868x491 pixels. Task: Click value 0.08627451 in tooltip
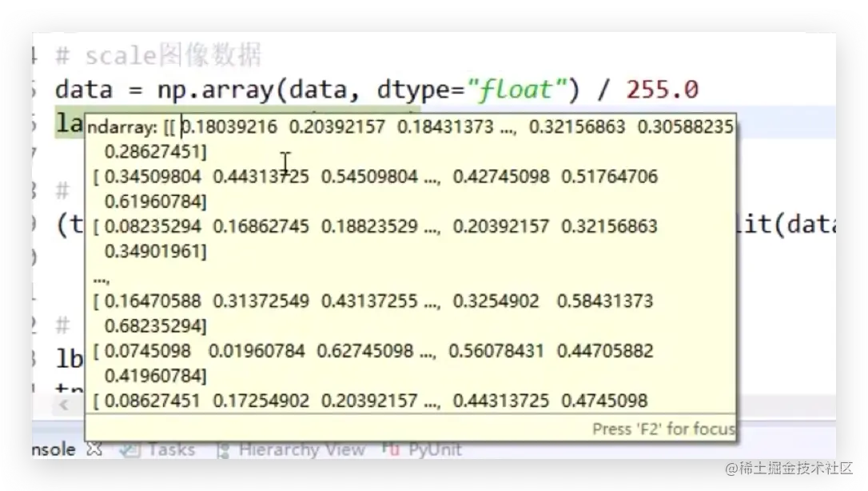(152, 401)
